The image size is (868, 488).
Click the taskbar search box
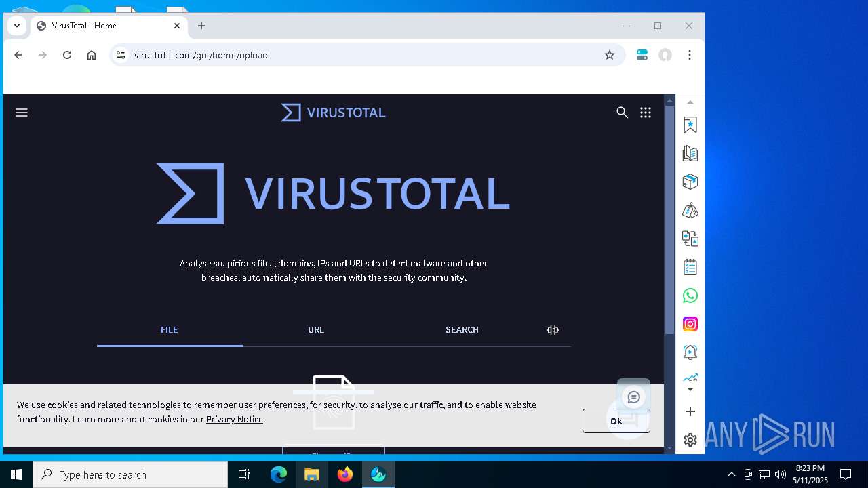click(130, 474)
